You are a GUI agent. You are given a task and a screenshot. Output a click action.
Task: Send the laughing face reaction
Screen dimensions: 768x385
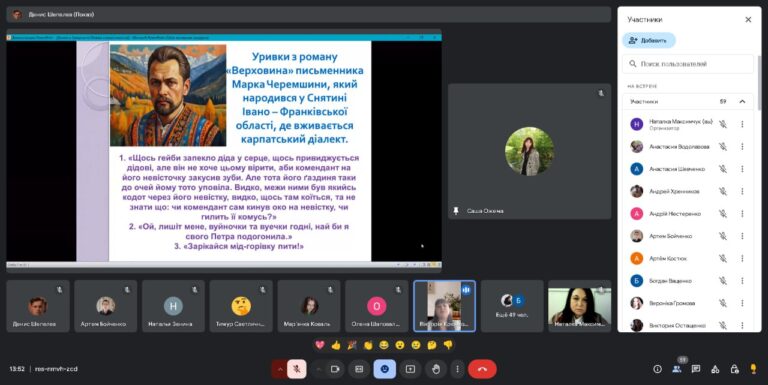384,345
